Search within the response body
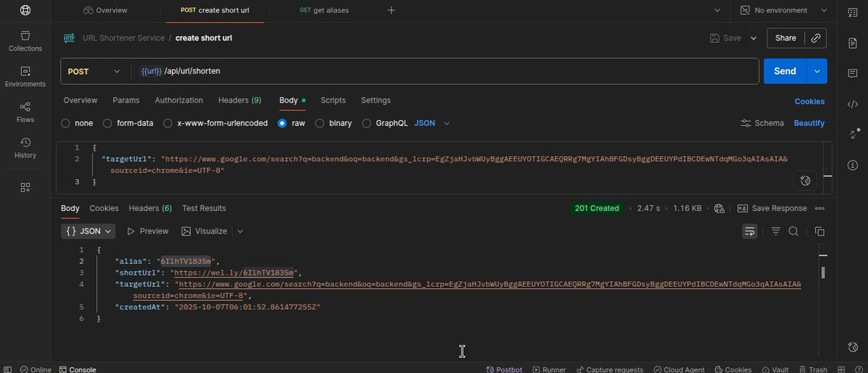Image resolution: width=868 pixels, height=373 pixels. (793, 231)
